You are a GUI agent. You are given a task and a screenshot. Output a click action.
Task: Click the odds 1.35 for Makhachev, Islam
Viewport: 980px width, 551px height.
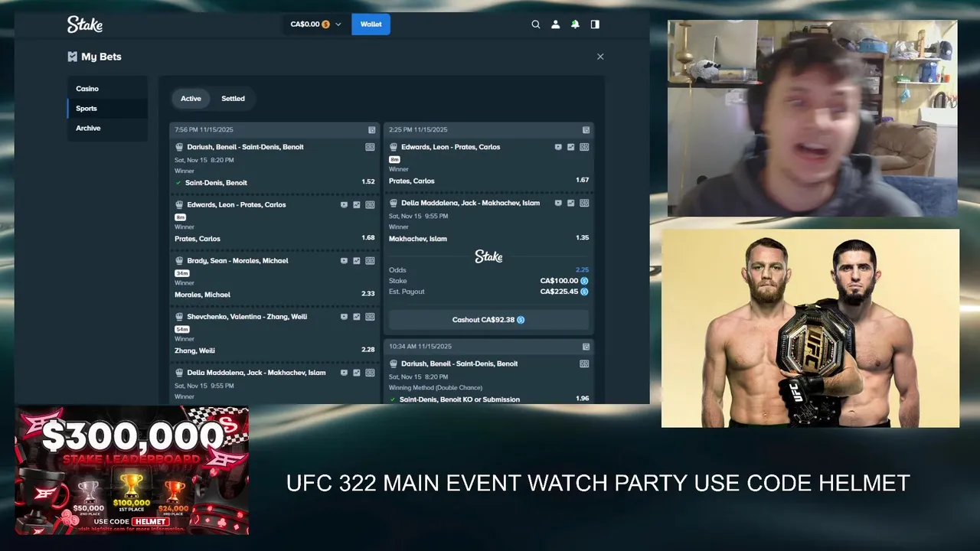[x=583, y=238]
